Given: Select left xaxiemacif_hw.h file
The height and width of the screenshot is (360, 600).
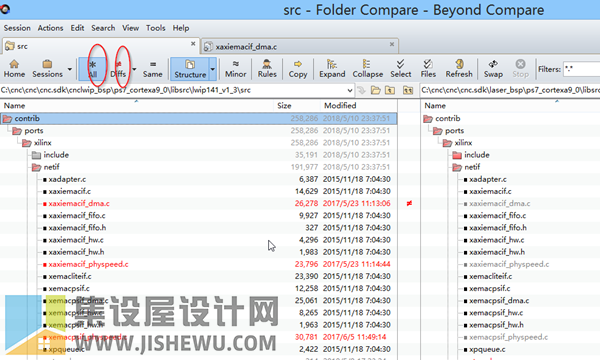Looking at the screenshot, I should pos(76,252).
